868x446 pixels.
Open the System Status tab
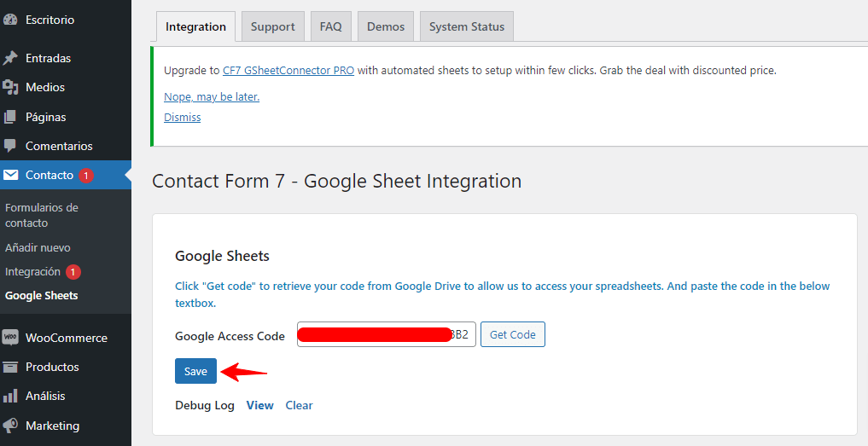point(467,26)
